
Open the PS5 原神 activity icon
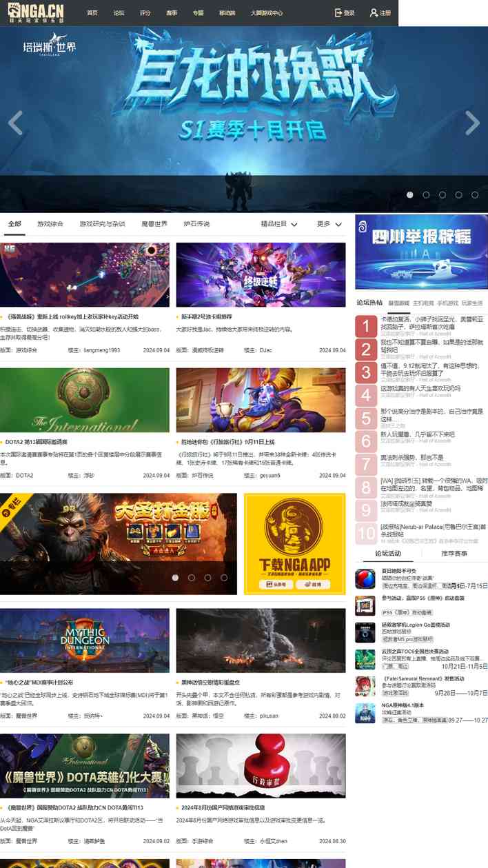(365, 605)
